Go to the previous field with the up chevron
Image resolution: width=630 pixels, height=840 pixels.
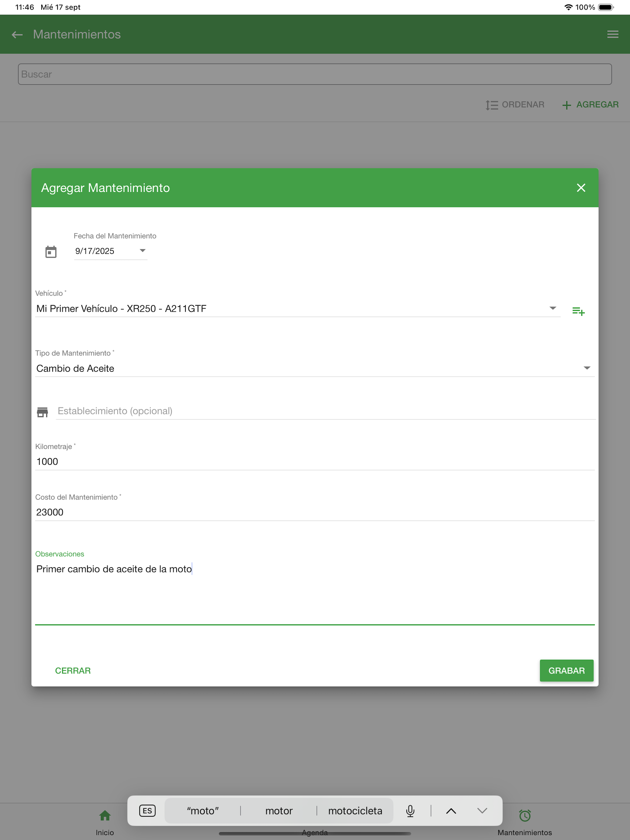click(451, 811)
